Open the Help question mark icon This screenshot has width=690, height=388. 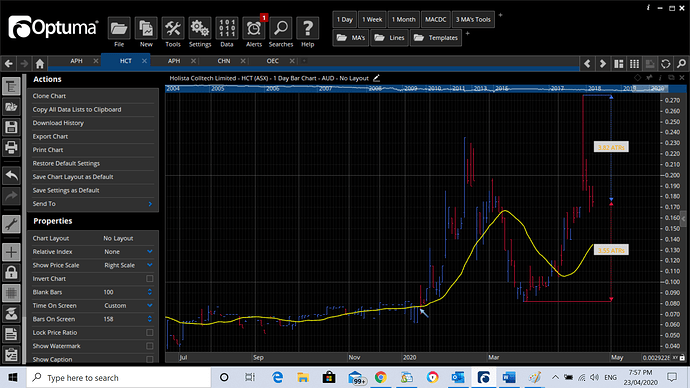[x=308, y=29]
